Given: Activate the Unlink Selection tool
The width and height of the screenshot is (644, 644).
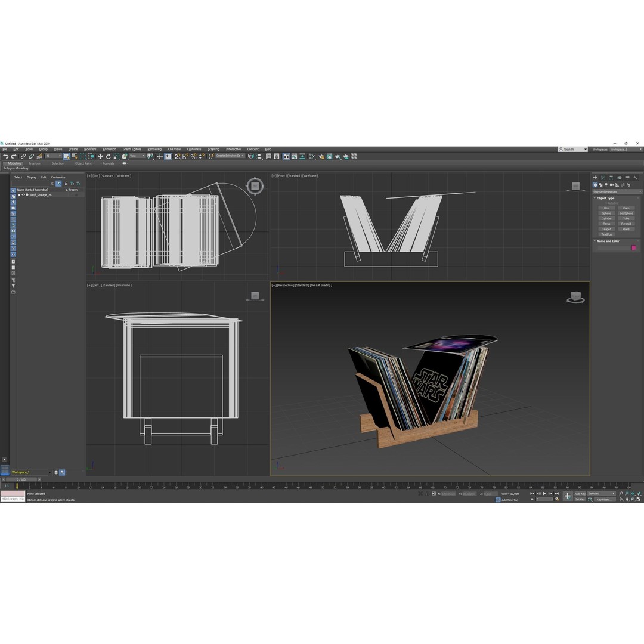Looking at the screenshot, I should pyautogui.click(x=31, y=156).
